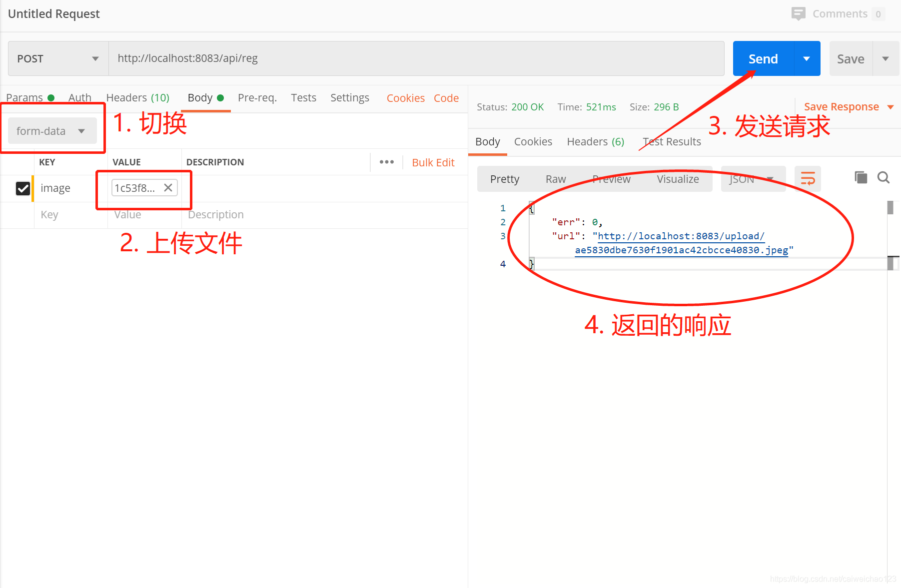Image resolution: width=901 pixels, height=588 pixels.
Task: Click the Size 296 B value
Action: (666, 107)
